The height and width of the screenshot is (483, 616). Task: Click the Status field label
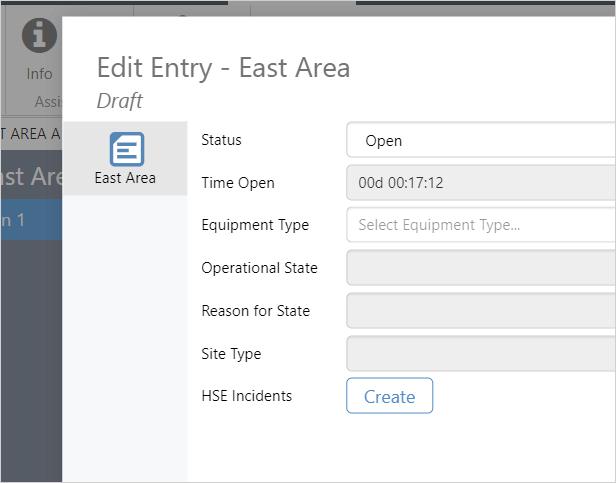point(221,140)
